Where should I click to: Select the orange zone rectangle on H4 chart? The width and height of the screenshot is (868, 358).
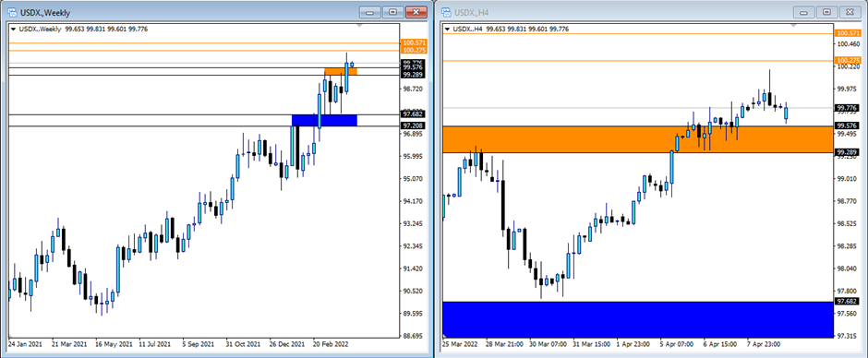(638, 139)
